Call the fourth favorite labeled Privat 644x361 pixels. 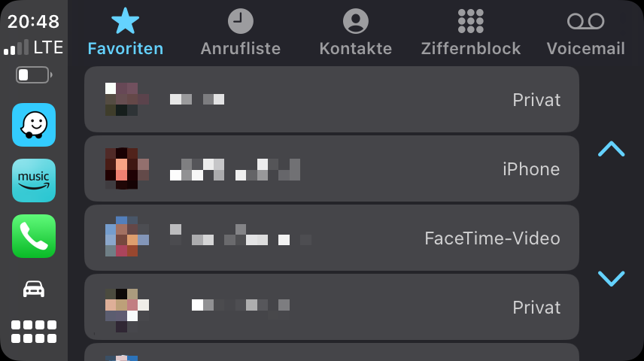pos(331,307)
